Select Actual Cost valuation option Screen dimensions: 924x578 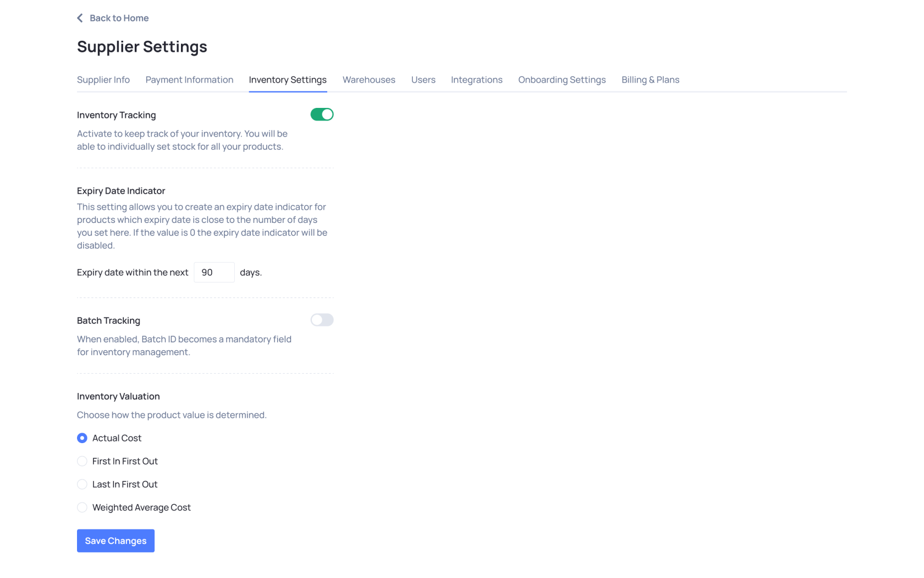coord(82,438)
